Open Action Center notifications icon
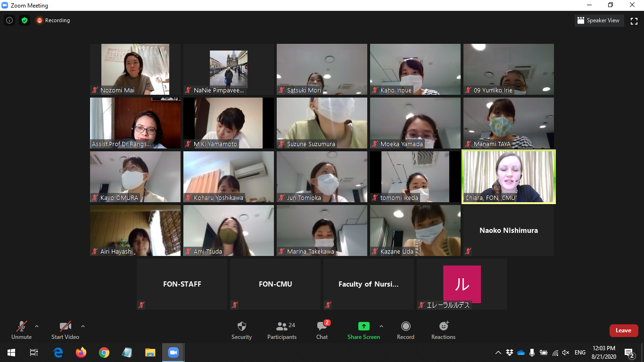The height and width of the screenshot is (362, 644). click(629, 353)
